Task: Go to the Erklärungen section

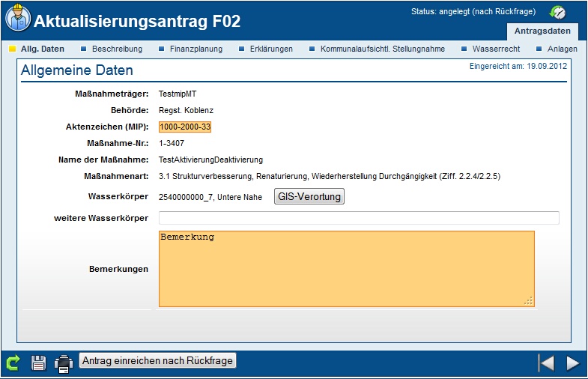Action: tap(266, 49)
